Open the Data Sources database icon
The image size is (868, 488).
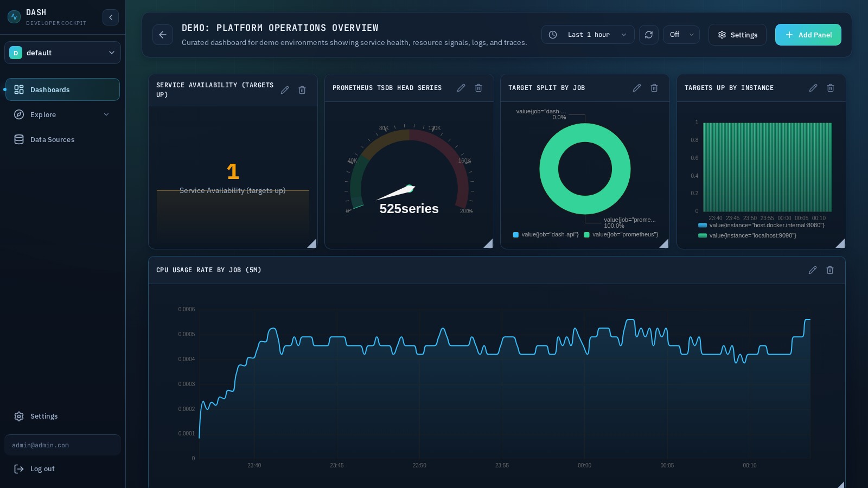[x=19, y=139]
